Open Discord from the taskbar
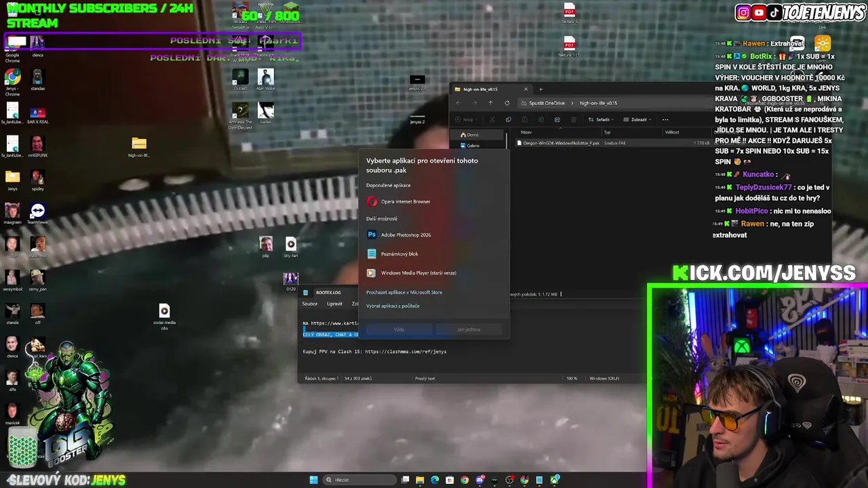The width and height of the screenshot is (868, 488). 479,480
